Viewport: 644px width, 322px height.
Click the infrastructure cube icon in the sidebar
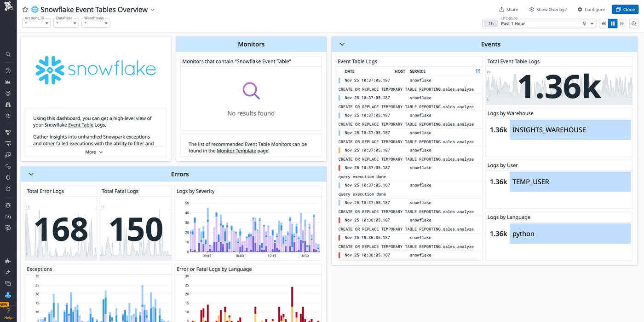point(7,116)
